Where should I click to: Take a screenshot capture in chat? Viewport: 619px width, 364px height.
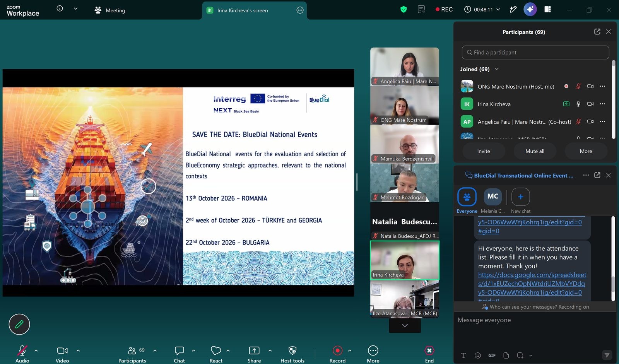(520, 355)
